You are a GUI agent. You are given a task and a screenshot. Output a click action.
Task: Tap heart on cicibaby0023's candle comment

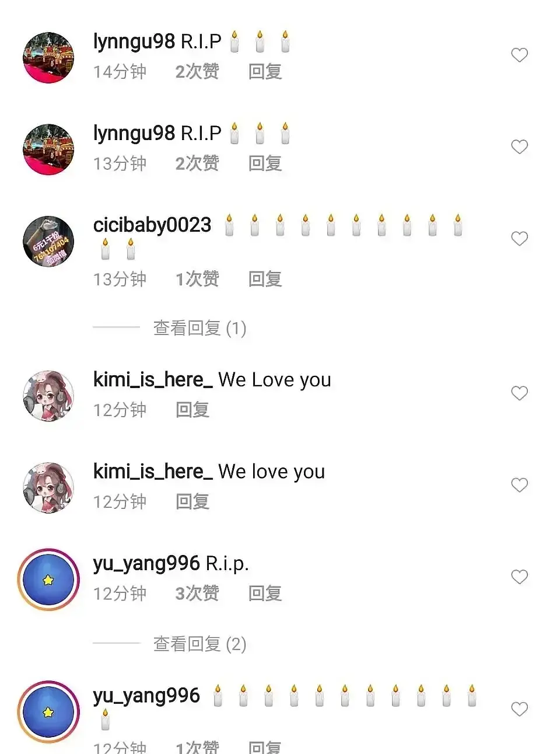pyautogui.click(x=519, y=239)
